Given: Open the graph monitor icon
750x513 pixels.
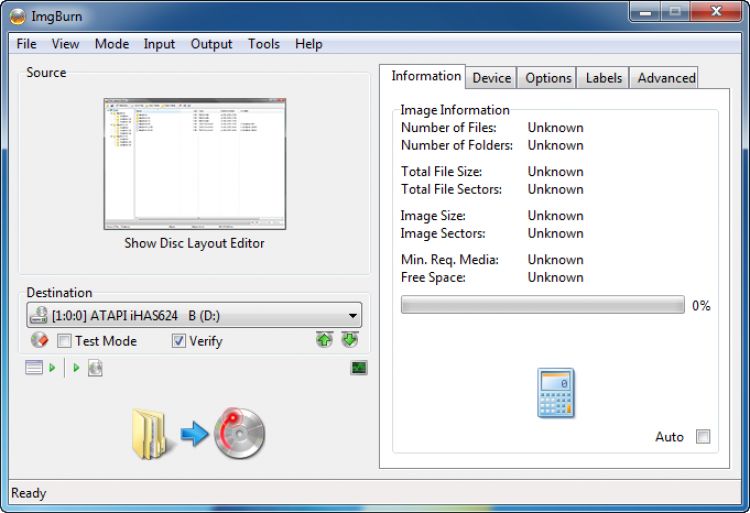Looking at the screenshot, I should tap(358, 368).
